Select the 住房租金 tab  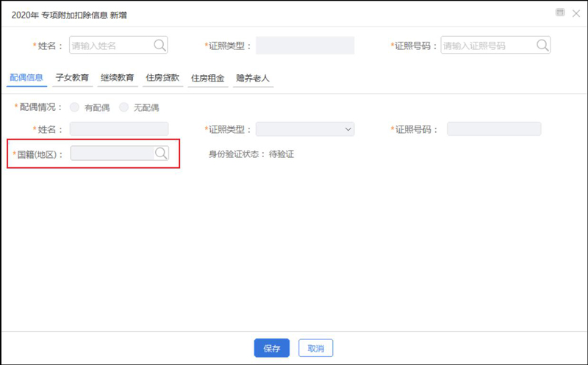click(207, 77)
